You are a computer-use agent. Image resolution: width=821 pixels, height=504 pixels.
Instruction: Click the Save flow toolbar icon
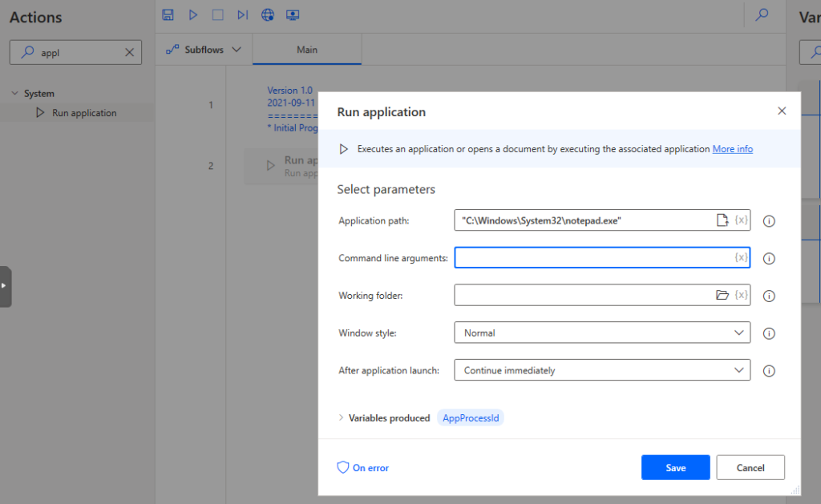(168, 14)
